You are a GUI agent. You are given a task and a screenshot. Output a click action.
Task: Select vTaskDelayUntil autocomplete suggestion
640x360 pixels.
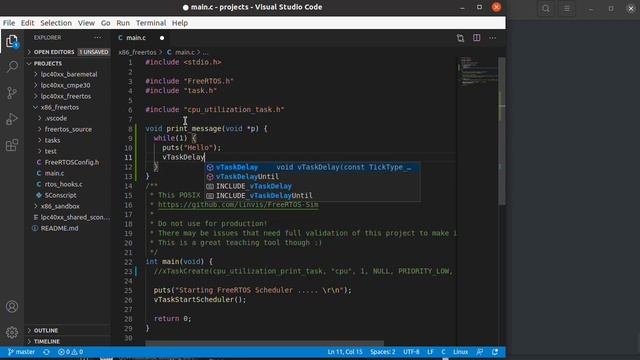point(312,177)
